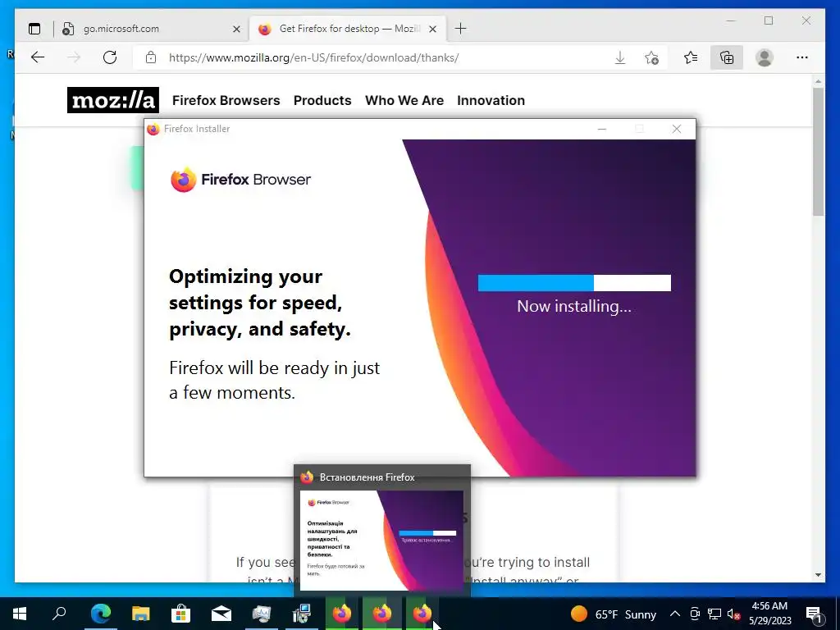Go back in Edge browser
Image resolution: width=840 pixels, height=630 pixels.
[38, 57]
